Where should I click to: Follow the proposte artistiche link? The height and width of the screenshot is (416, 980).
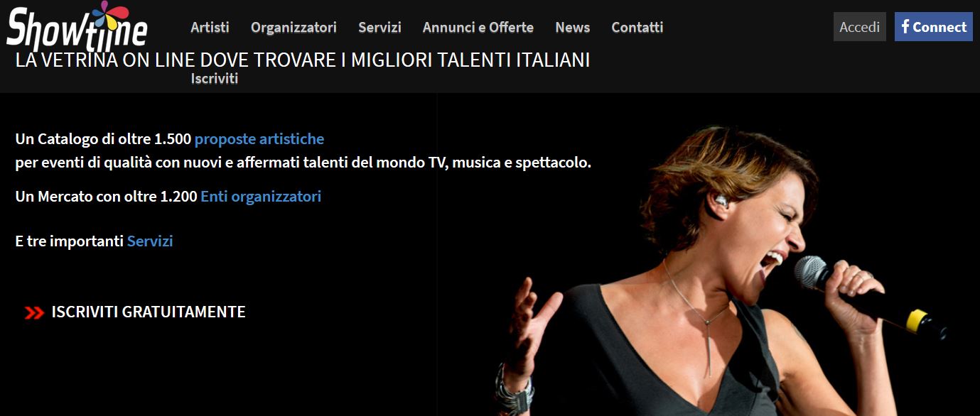[259, 139]
